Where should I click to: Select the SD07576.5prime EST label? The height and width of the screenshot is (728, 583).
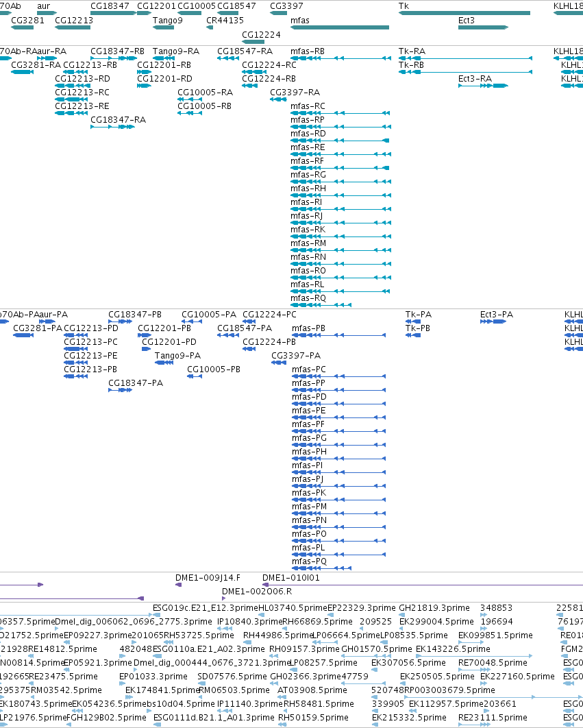(x=232, y=677)
